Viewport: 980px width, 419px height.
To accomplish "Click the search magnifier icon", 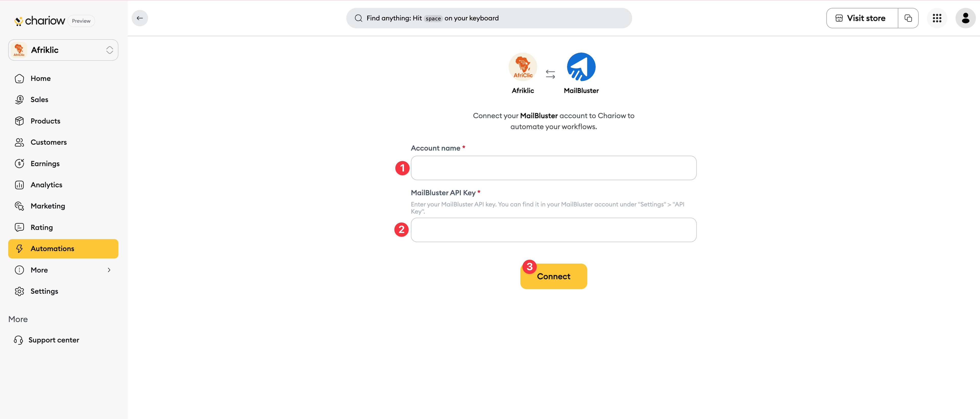I will (358, 18).
